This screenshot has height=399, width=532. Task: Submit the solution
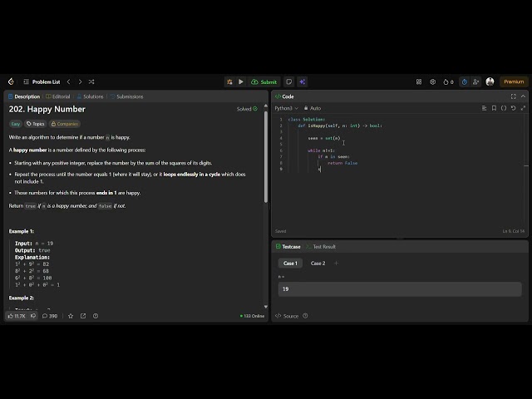coord(264,81)
